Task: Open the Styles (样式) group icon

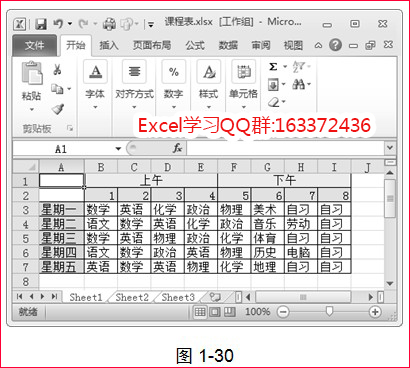Action: [209, 71]
